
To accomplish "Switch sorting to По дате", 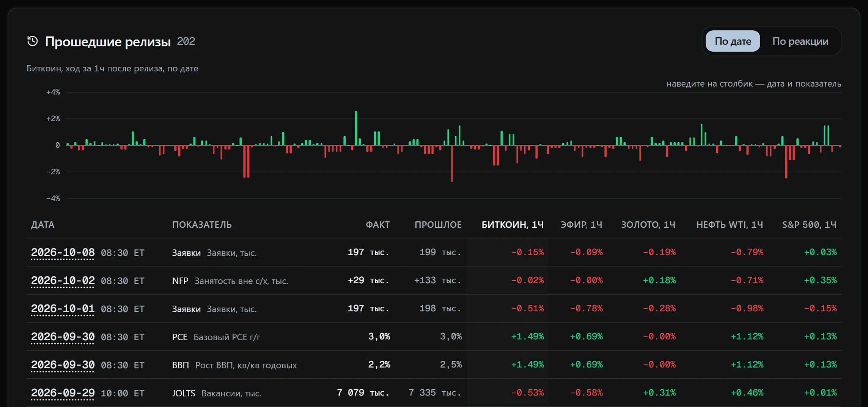I will [733, 41].
